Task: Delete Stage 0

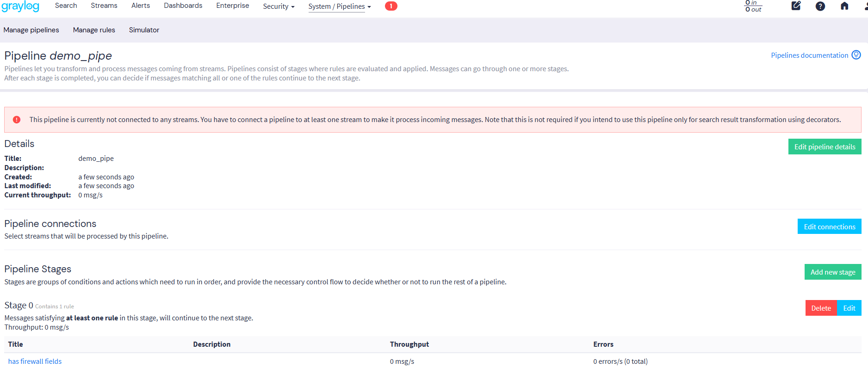Action: pos(821,308)
